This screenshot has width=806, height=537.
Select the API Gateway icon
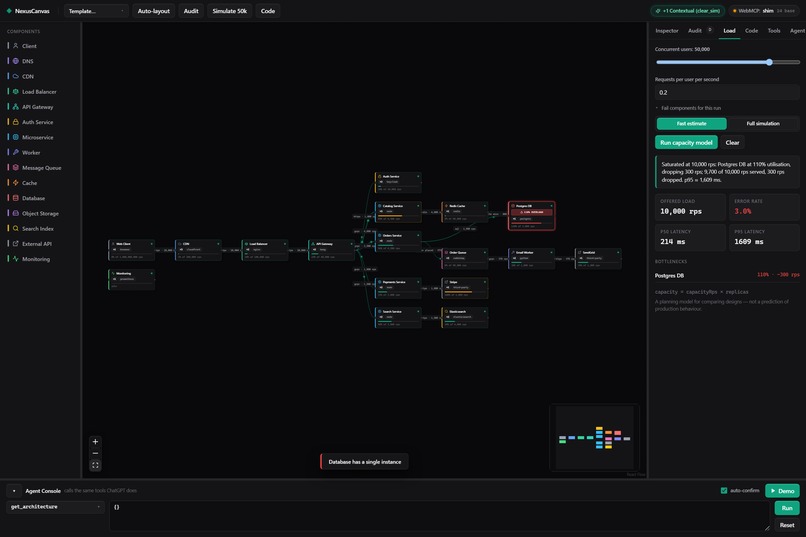(16, 107)
